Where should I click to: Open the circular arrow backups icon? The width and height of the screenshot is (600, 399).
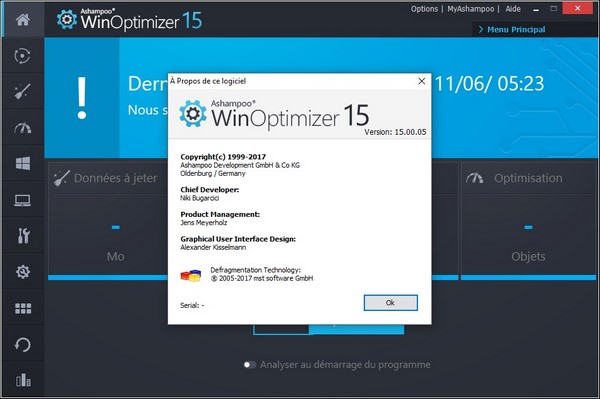pos(23,345)
